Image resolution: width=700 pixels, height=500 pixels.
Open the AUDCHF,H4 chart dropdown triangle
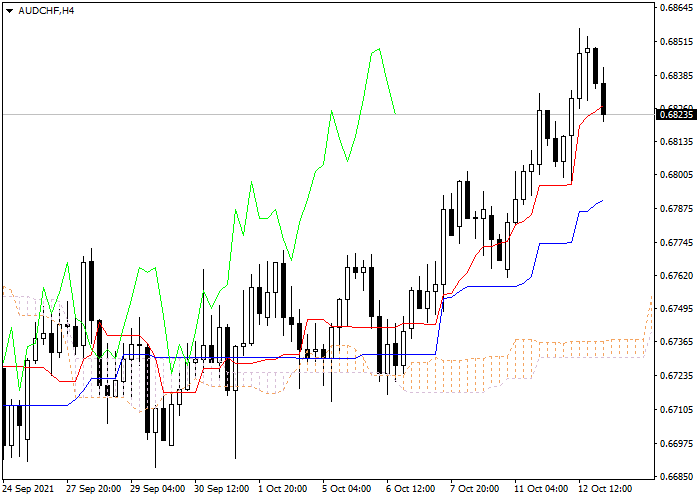pyautogui.click(x=9, y=11)
